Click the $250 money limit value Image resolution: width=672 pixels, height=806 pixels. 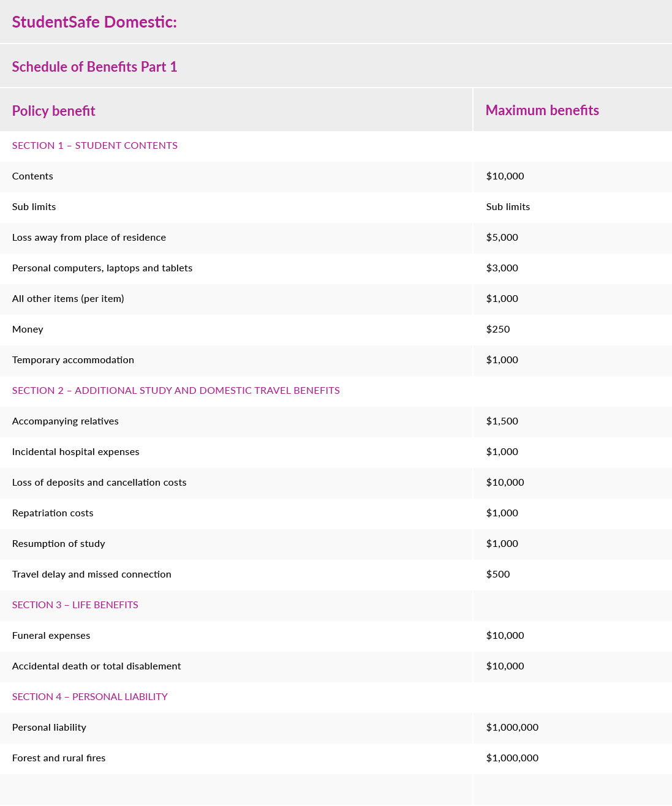497,330
